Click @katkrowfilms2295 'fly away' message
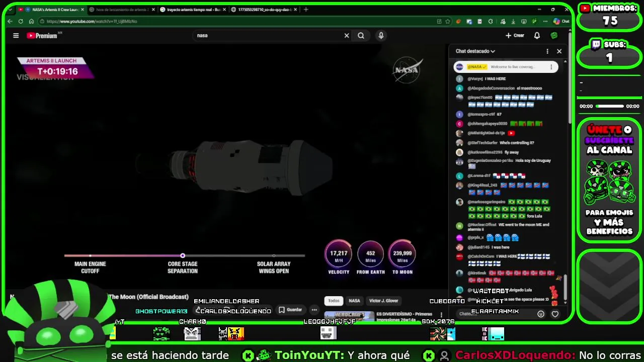Viewport: 644px width, 362px height. 488,152
